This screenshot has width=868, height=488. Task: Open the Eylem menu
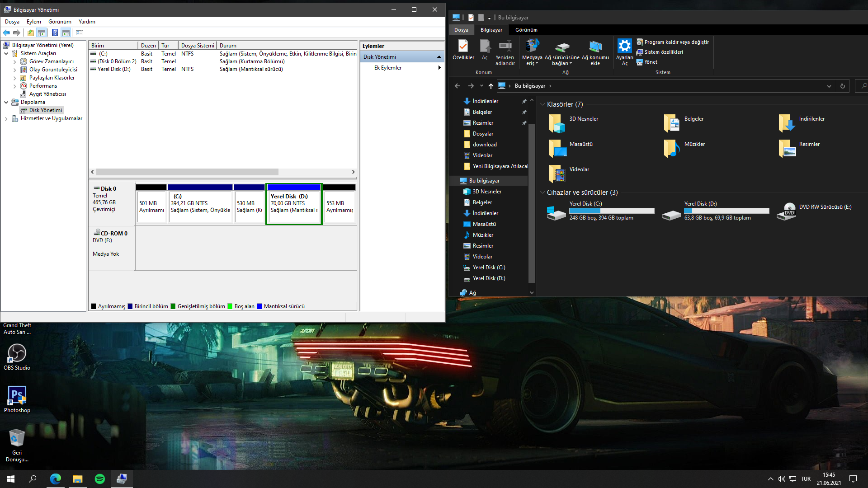[33, 22]
